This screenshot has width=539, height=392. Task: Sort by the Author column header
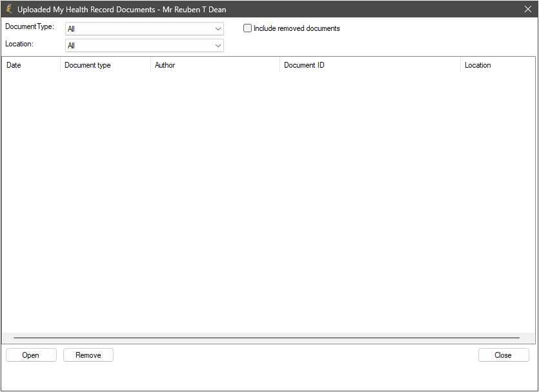tap(215, 65)
